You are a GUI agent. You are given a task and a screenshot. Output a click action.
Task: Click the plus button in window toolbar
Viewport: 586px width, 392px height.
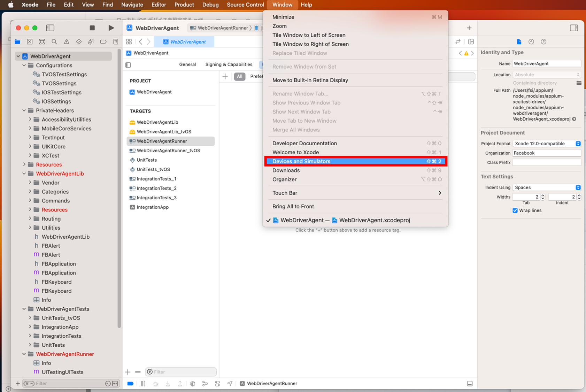(469, 28)
